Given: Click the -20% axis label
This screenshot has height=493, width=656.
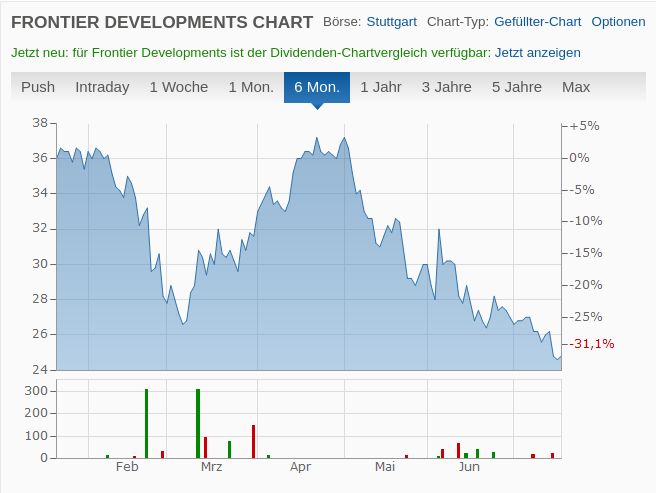Looking at the screenshot, I should pyautogui.click(x=586, y=285).
